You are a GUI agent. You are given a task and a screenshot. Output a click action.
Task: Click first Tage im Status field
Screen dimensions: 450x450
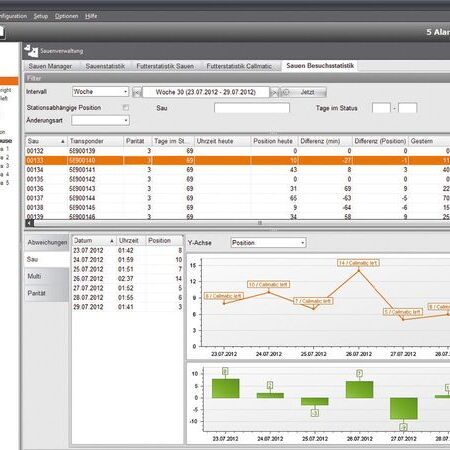(x=381, y=108)
